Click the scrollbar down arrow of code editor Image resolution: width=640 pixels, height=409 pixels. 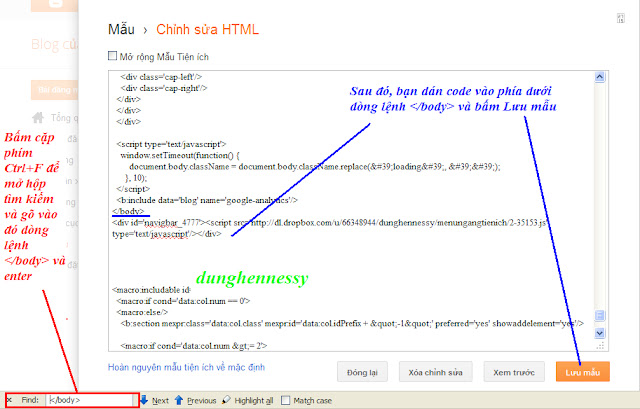[599, 333]
